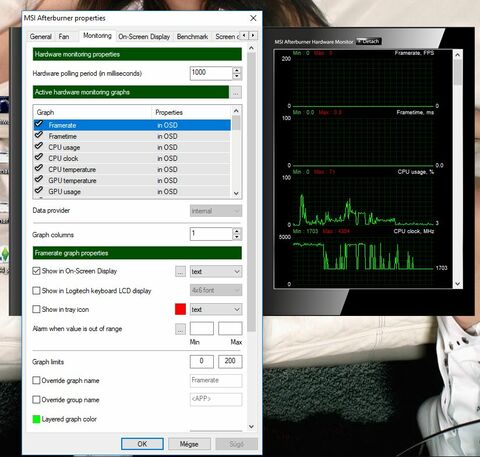Open the tray icon display type dropdown
The width and height of the screenshot is (480, 457).
[x=216, y=309]
